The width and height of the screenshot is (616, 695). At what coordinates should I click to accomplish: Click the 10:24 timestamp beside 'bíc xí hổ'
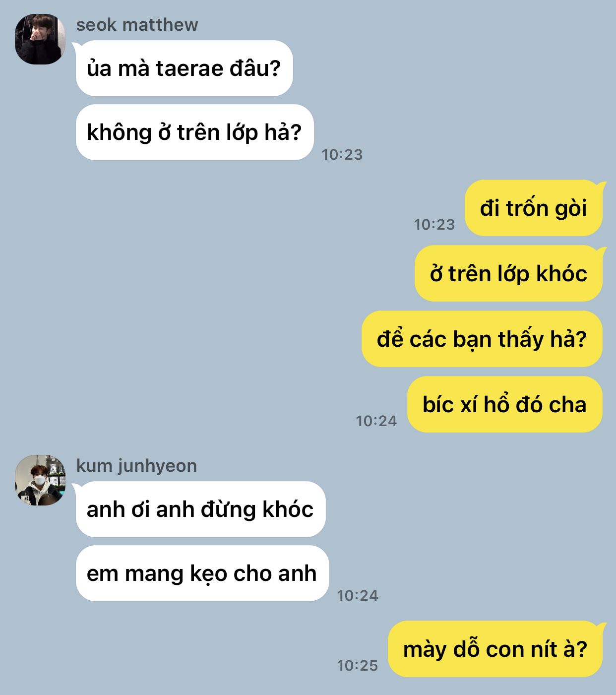[x=376, y=421]
